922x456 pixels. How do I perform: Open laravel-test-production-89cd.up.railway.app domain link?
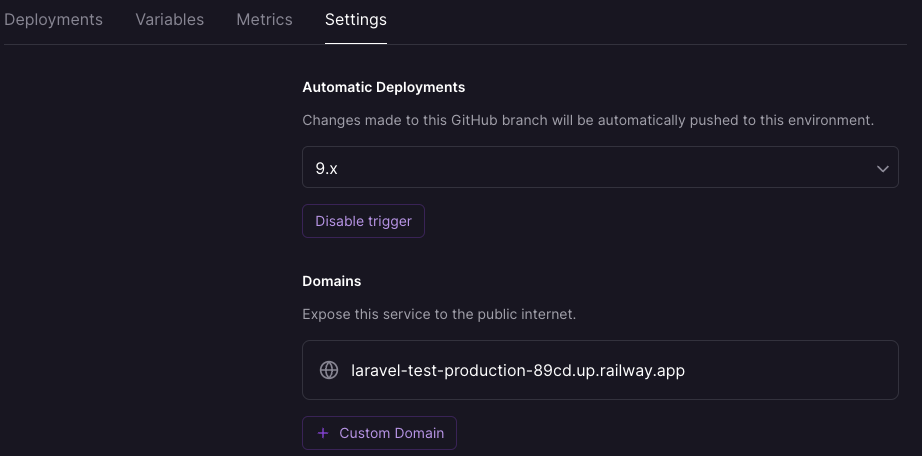tap(518, 370)
